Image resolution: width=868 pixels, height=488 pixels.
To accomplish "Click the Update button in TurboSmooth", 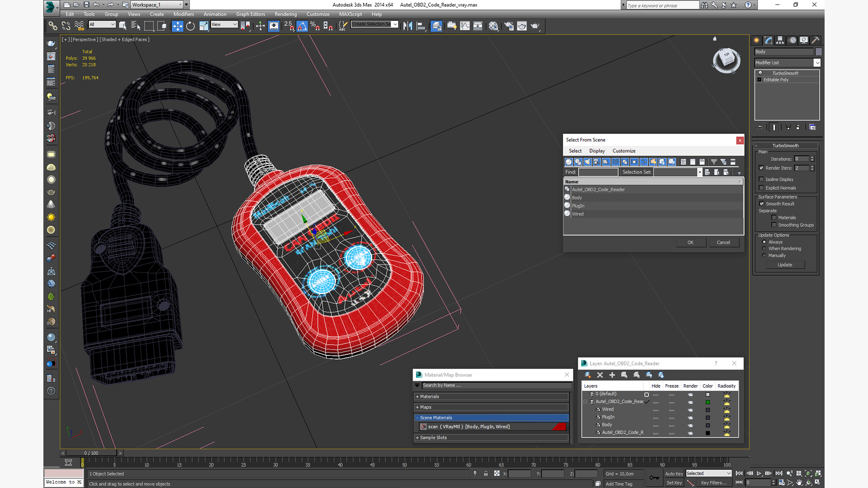I will coord(785,265).
